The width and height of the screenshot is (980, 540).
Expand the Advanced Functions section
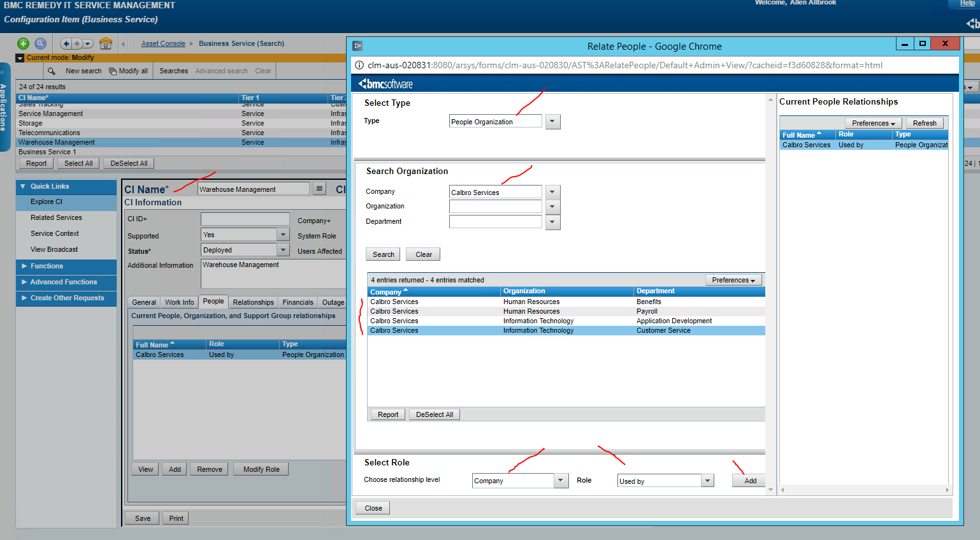[24, 282]
